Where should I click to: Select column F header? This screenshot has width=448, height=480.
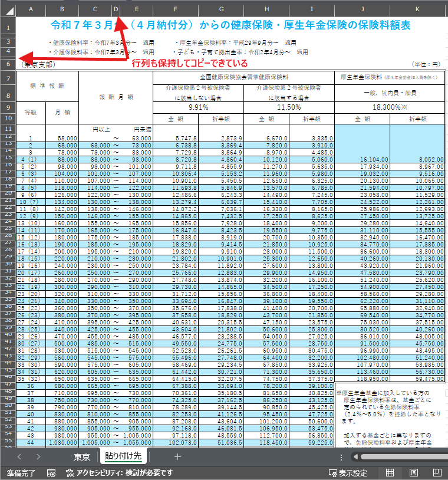tap(176, 9)
